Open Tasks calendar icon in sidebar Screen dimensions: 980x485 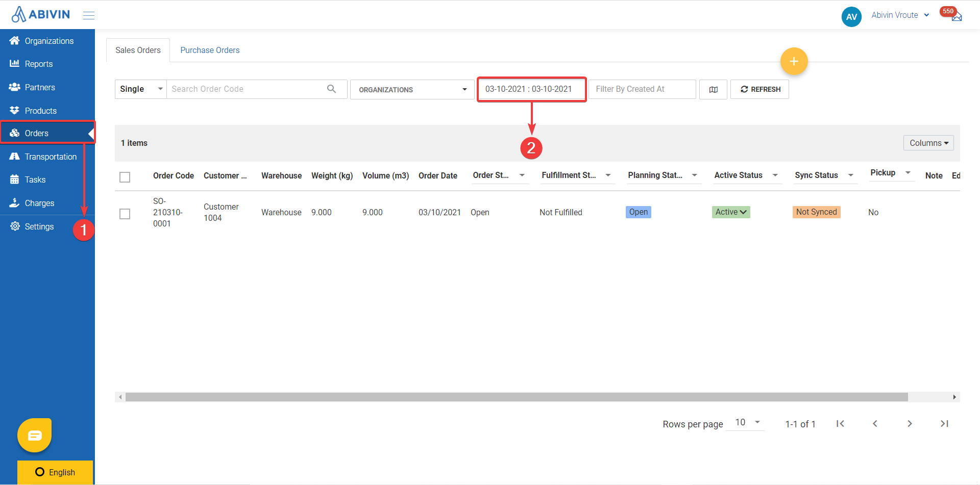click(14, 180)
